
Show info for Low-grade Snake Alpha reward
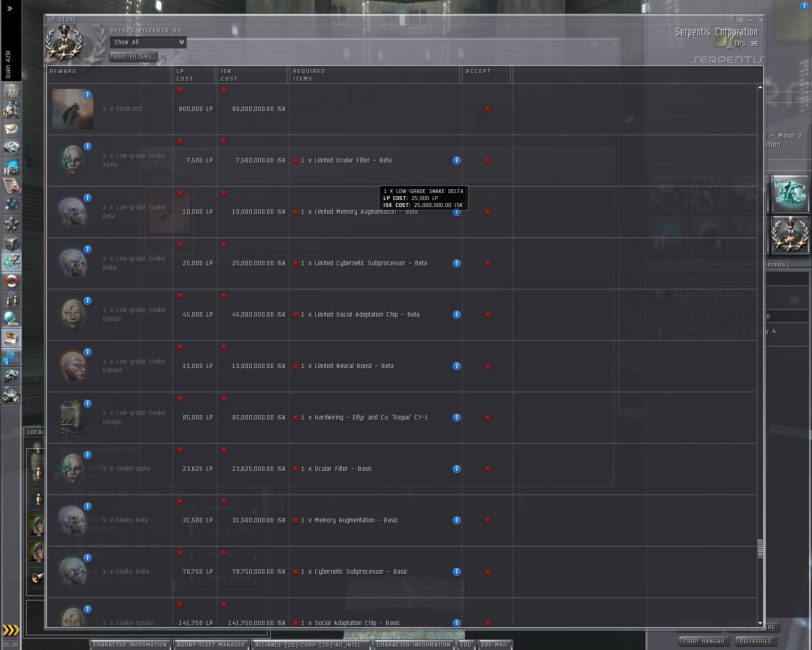(88, 147)
